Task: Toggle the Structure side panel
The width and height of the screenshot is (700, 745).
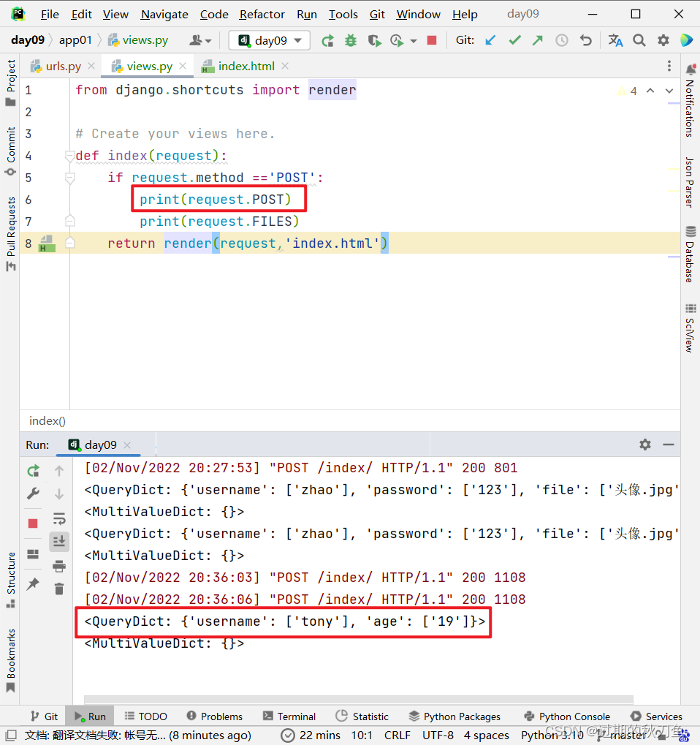Action: tap(10, 580)
